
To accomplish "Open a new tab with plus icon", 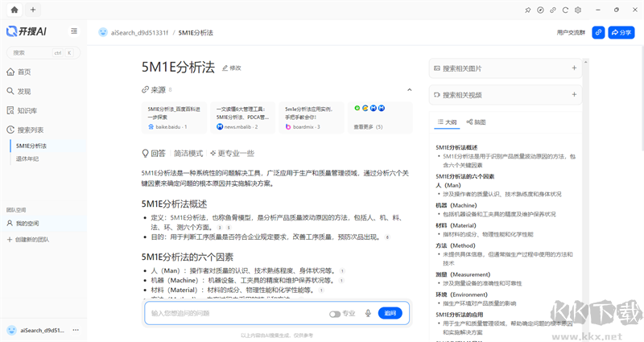I will tap(32, 10).
